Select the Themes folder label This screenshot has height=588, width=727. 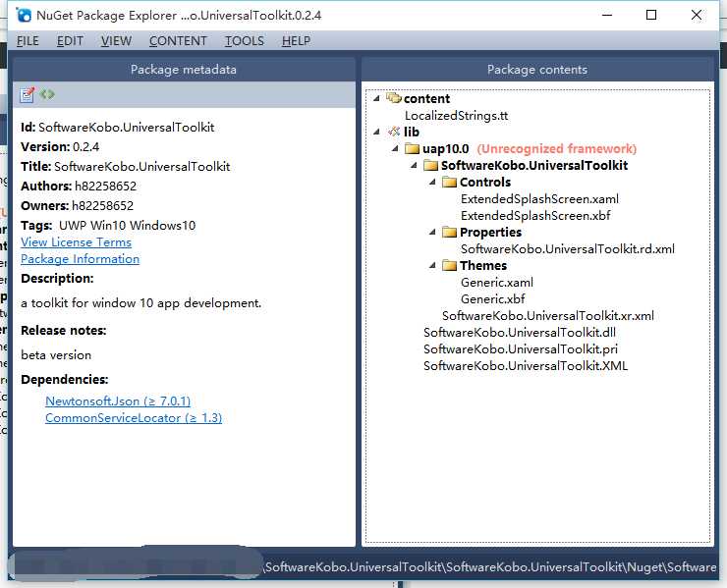click(483, 265)
